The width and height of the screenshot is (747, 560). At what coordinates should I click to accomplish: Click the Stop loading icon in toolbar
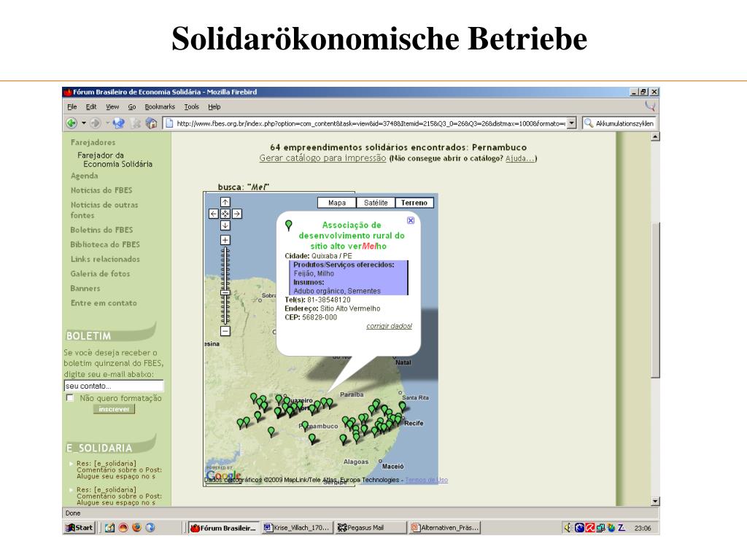(136, 123)
